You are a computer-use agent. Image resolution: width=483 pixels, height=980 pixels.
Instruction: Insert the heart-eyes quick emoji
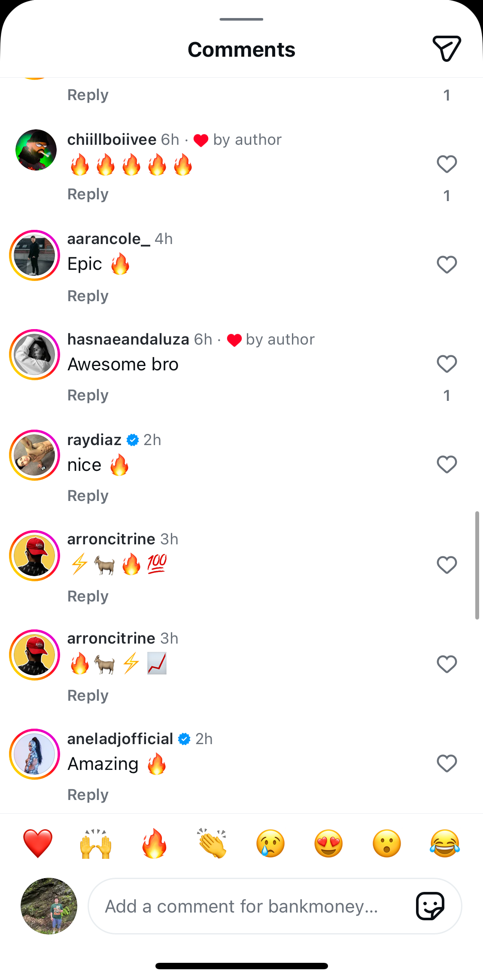328,843
